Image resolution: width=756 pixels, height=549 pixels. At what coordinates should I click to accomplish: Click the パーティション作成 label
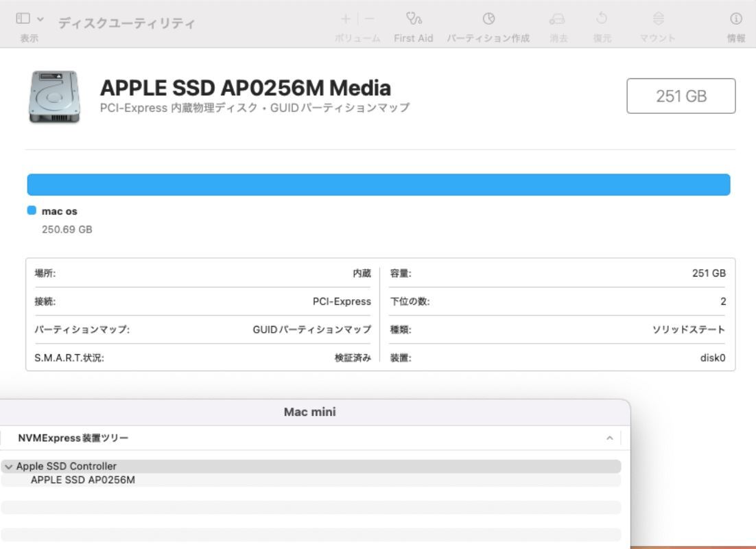488,38
